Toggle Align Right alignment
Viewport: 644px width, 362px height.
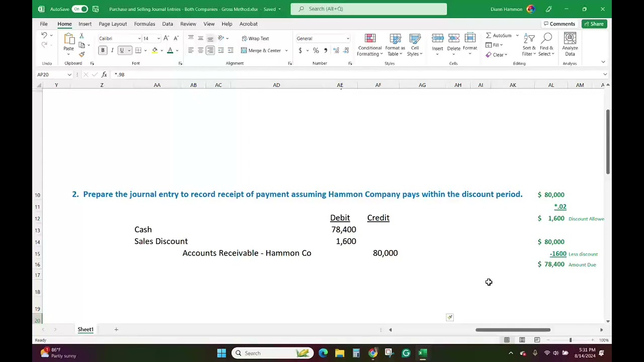[210, 50]
